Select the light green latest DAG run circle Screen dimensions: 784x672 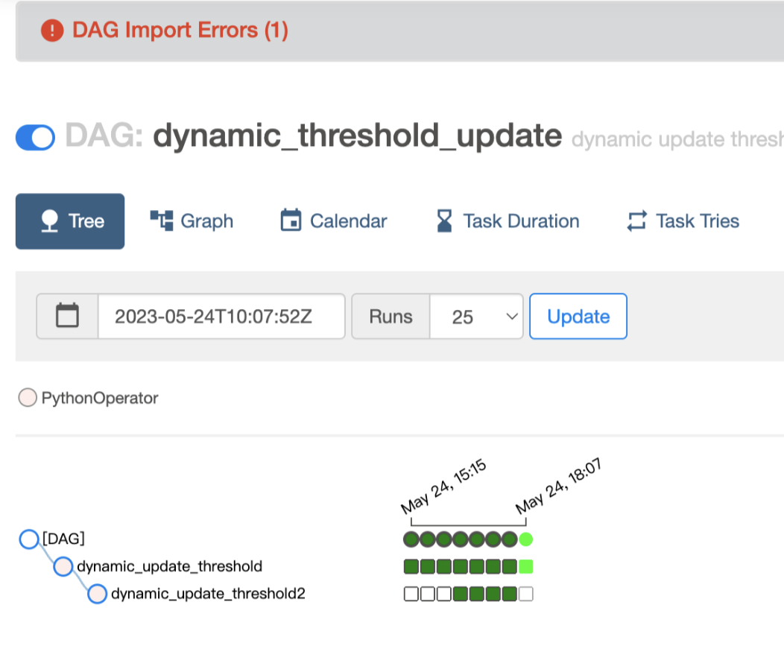coord(525,539)
